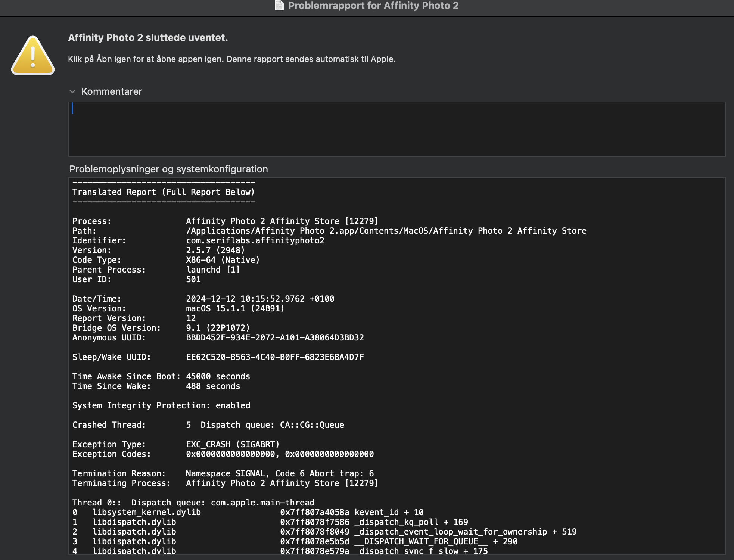Image resolution: width=734 pixels, height=560 pixels.
Task: Click the macOS 15.1.1 OS Version line
Action: pos(235,308)
